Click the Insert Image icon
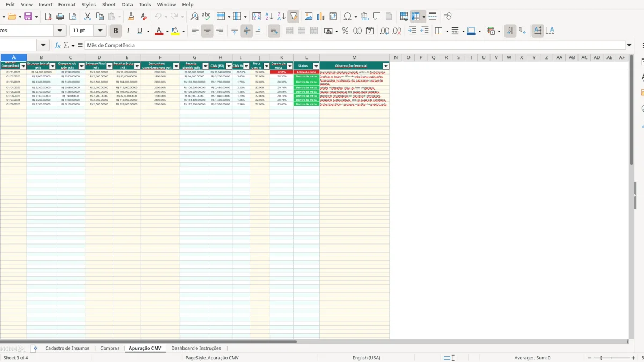 (x=309, y=17)
